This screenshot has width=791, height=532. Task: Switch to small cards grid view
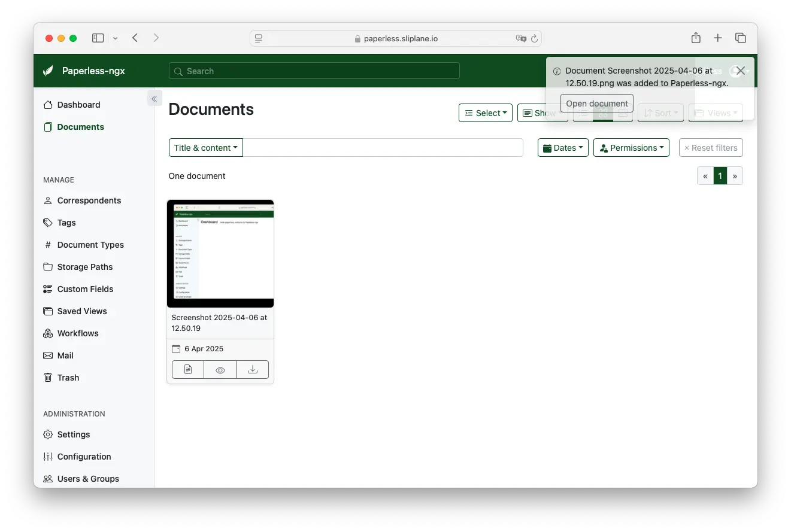603,113
